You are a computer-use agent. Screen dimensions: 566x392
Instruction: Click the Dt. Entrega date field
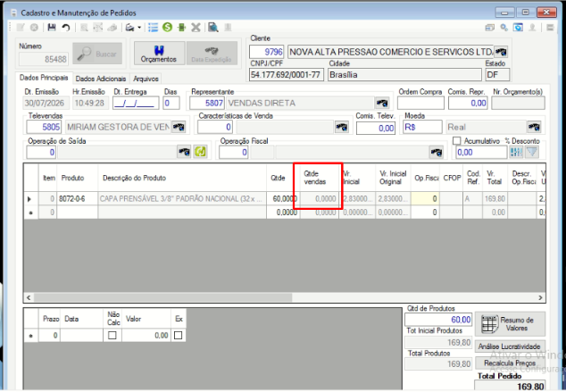click(136, 104)
